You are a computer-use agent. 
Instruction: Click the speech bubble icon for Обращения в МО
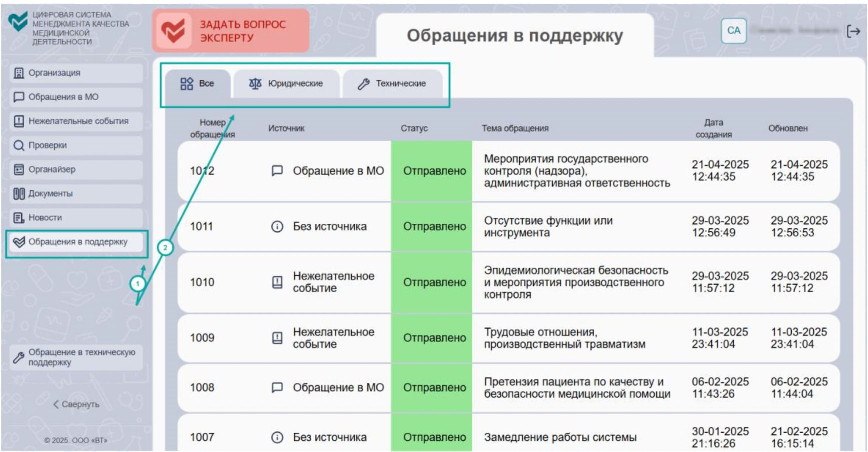tap(19, 97)
